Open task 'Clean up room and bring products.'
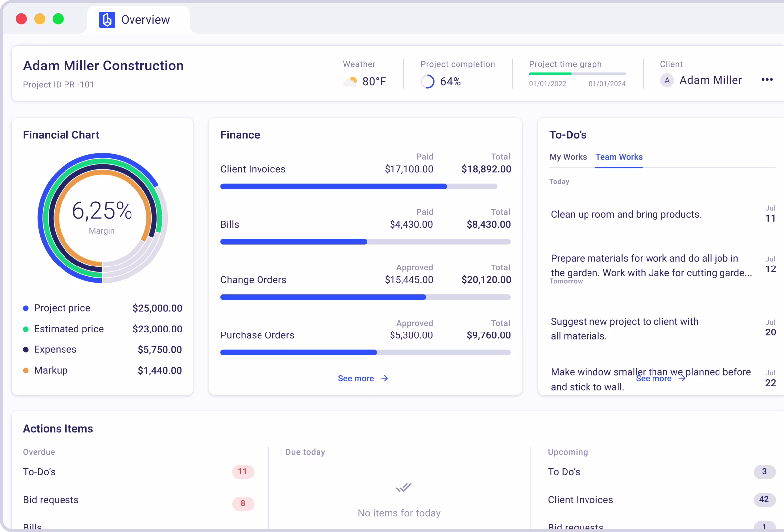784x532 pixels. [626, 214]
